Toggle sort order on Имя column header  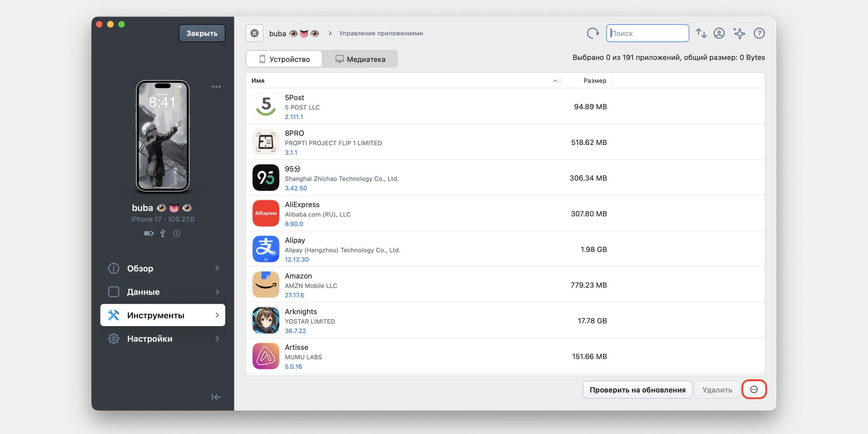[403, 81]
